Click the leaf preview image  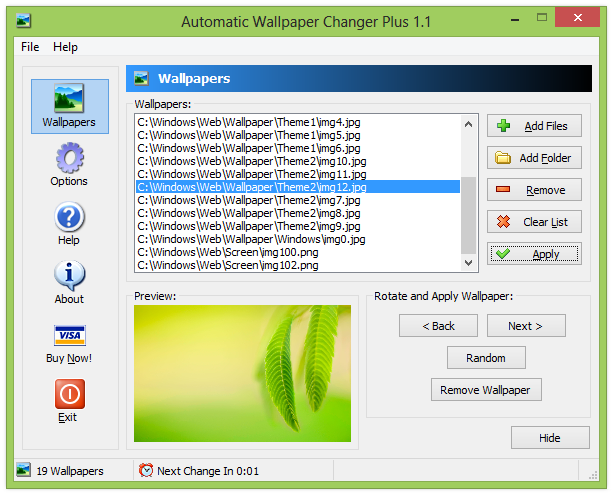[242, 373]
